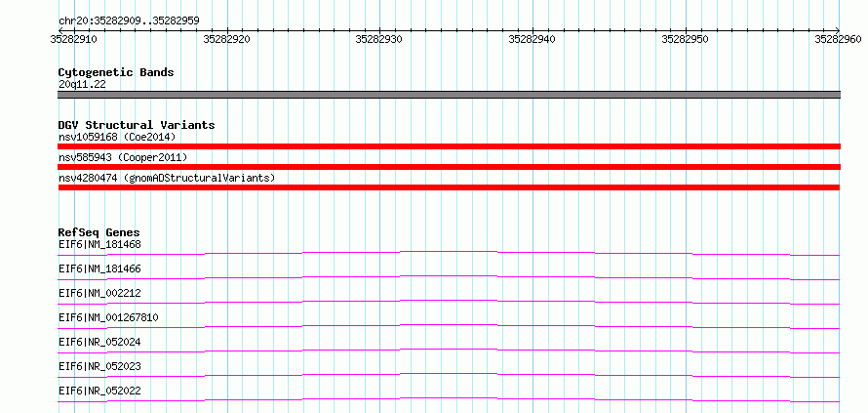Click ruler position 35282910

(73, 39)
